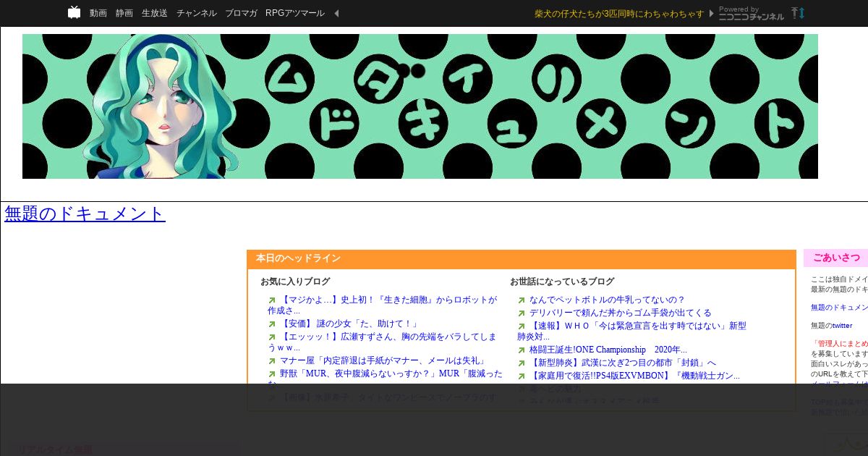868x456 pixels.
Task: Open 【新型肺炎】武漢に次ぎ2つ目の都市 link
Action: (x=623, y=363)
